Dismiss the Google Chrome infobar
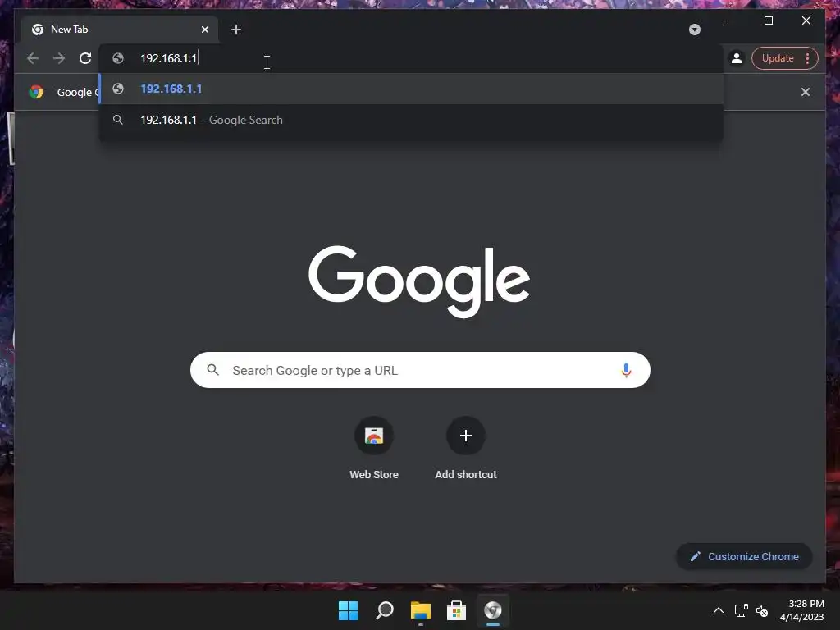 click(806, 92)
